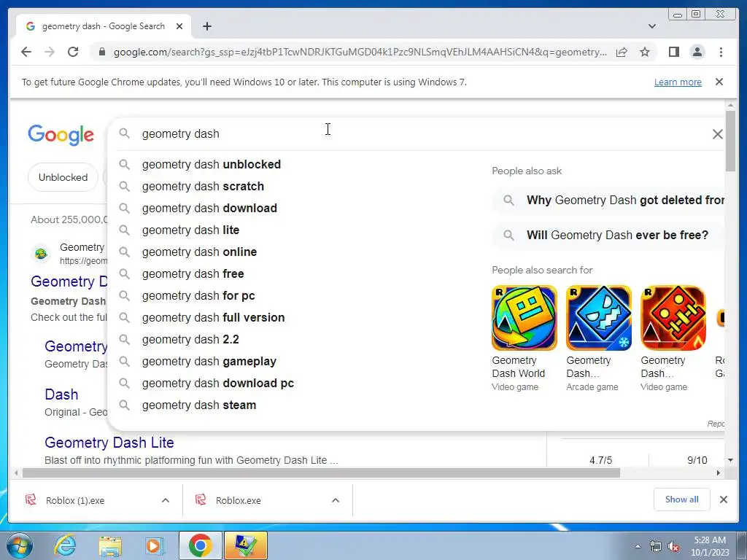Go back using the browser back arrow
Viewport: 747px width, 560px height.
[26, 52]
